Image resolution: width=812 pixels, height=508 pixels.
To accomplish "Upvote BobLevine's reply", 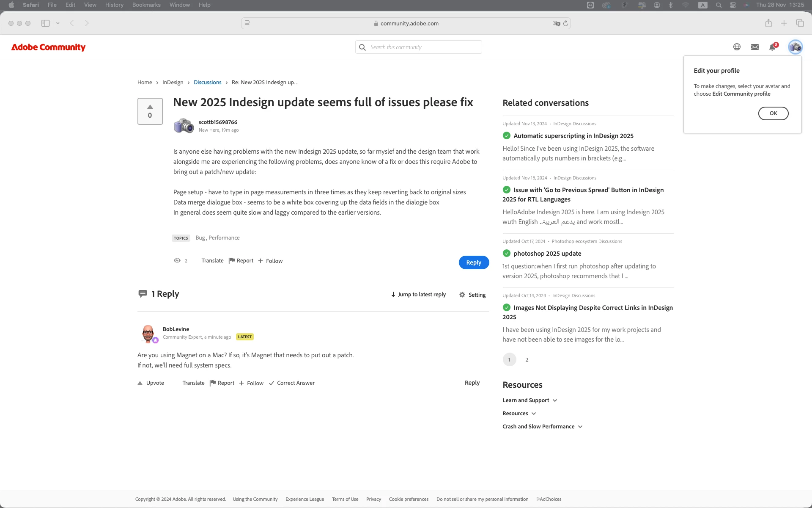I will click(151, 383).
